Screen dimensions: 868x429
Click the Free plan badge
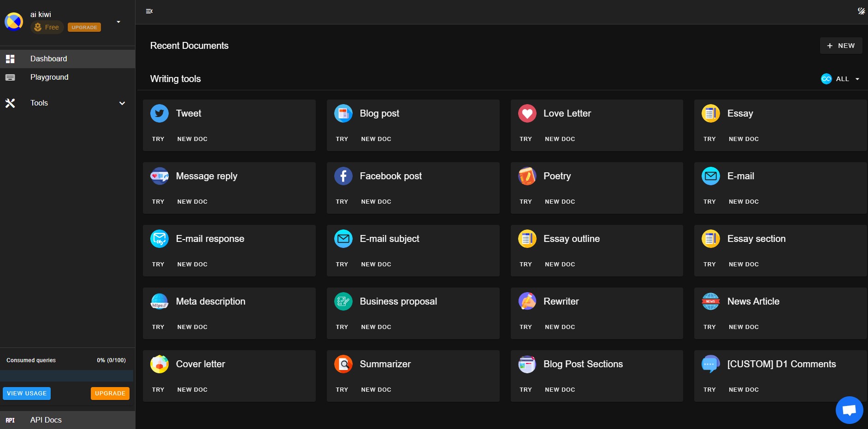click(x=47, y=27)
